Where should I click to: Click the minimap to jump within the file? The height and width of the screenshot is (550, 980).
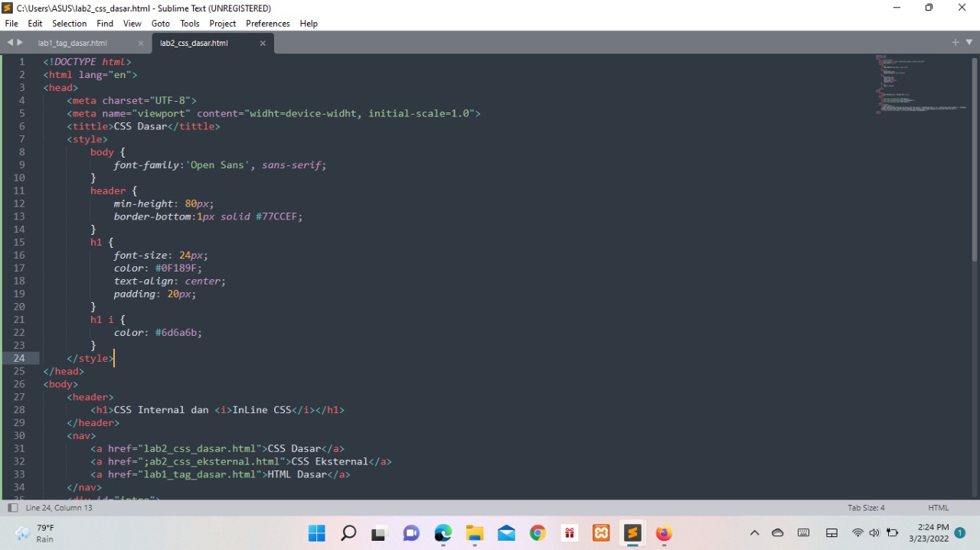pos(919,84)
